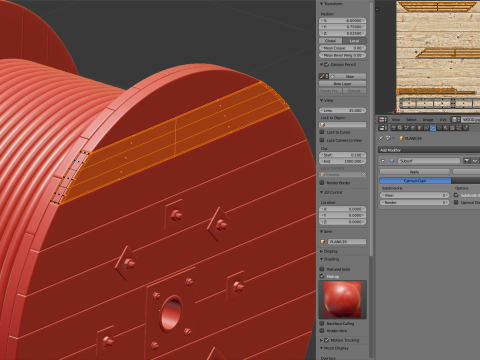This screenshot has height=360, width=480.
Task: Click the object datablock icon beside pin
Action: point(388,138)
